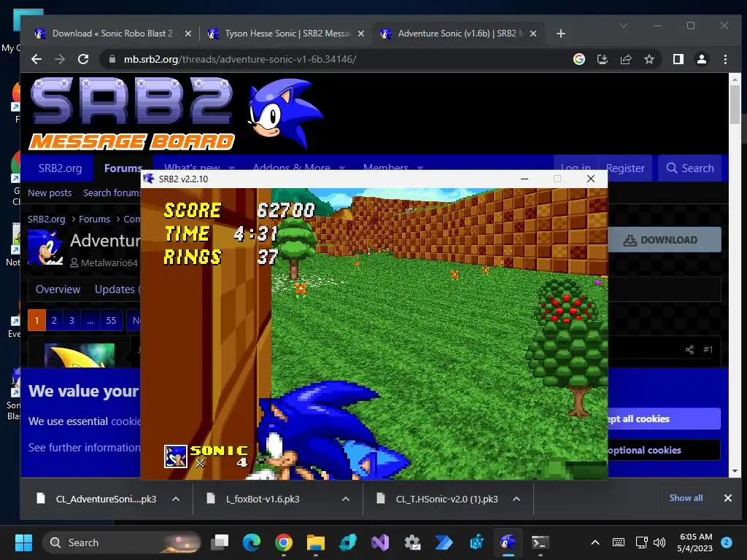Expand the page jump ellipsis
The height and width of the screenshot is (560, 747).
(x=90, y=321)
